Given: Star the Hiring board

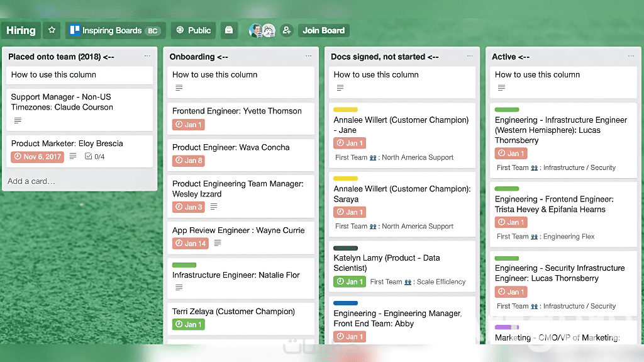Looking at the screenshot, I should click(52, 30).
